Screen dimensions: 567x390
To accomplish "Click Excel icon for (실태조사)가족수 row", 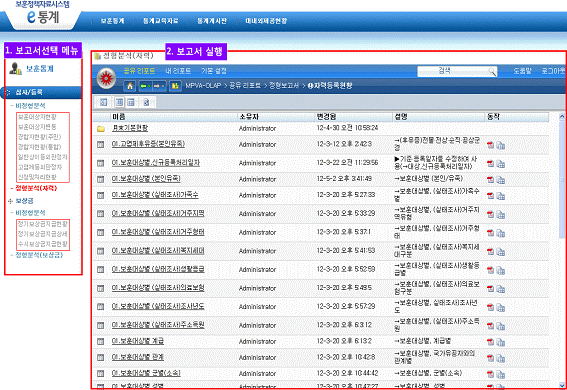I will click(x=501, y=196).
